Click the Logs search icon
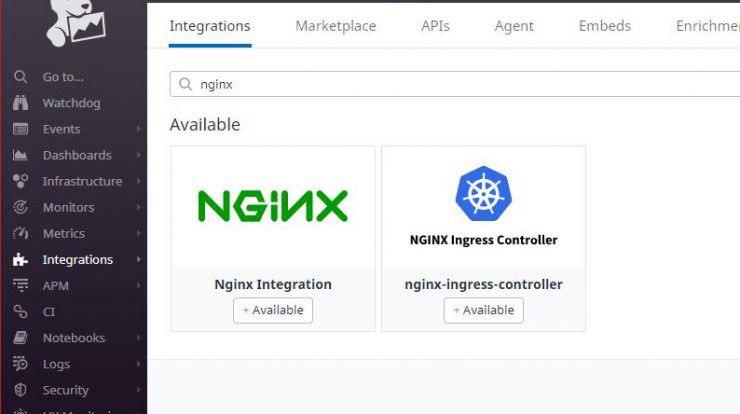Image resolution: width=740 pixels, height=414 pixels. (x=20, y=363)
